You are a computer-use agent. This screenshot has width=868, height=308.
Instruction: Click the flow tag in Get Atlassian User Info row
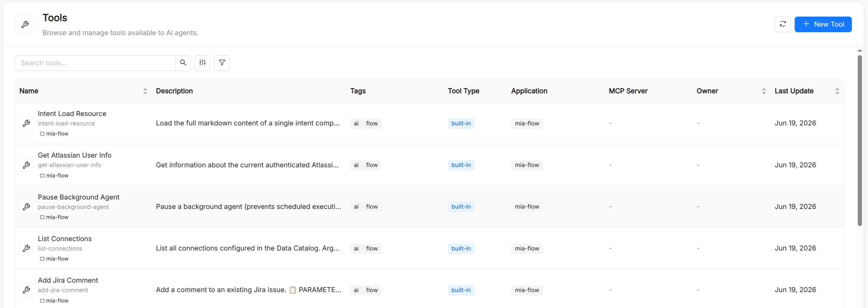tap(372, 165)
